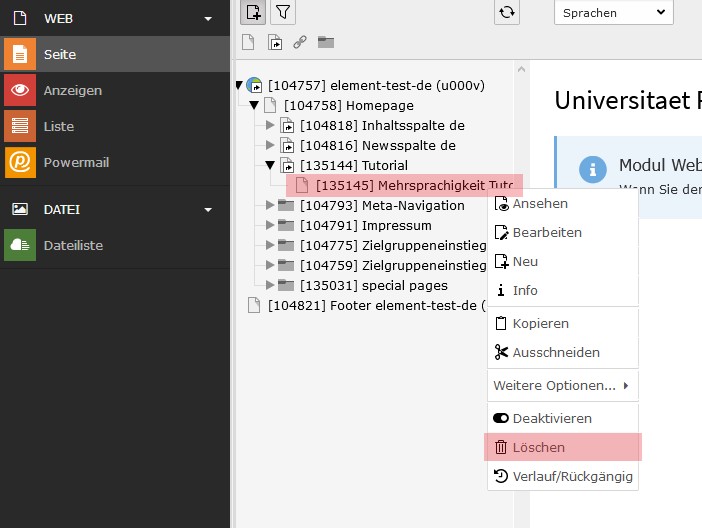Collapse the WEB module group
702x528 pixels.
pyautogui.click(x=208, y=18)
